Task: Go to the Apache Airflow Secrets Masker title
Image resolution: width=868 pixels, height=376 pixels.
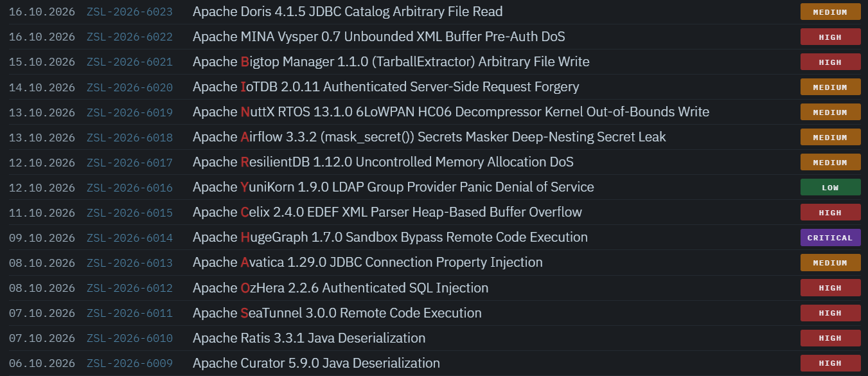Action: 429,138
